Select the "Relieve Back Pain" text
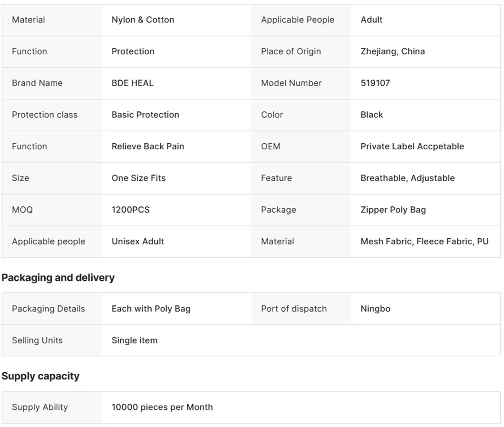 [147, 146]
